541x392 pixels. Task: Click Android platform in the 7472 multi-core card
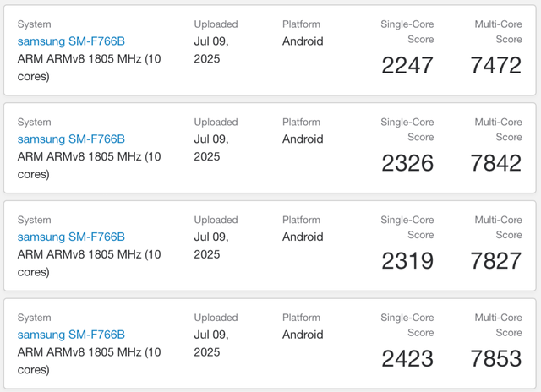pyautogui.click(x=303, y=41)
